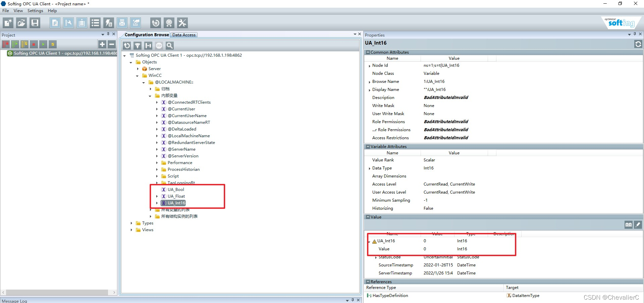644x303 pixels.
Task: Click the red disconnect-all sessions icon
Action: tap(6, 44)
